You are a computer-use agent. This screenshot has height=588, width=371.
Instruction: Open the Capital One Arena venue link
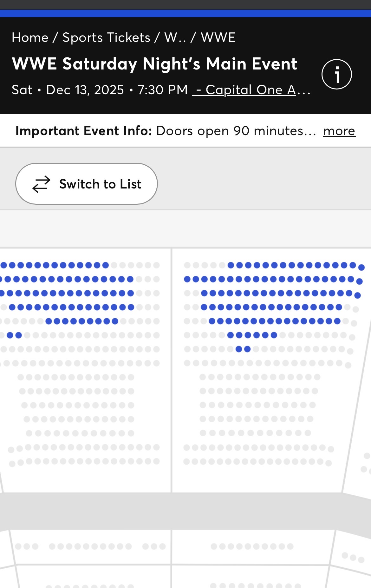251,90
